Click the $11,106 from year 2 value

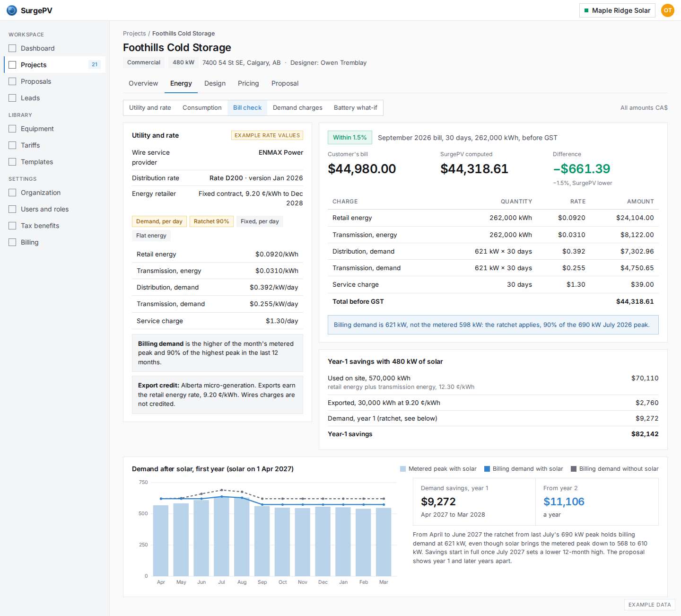[x=564, y=502]
